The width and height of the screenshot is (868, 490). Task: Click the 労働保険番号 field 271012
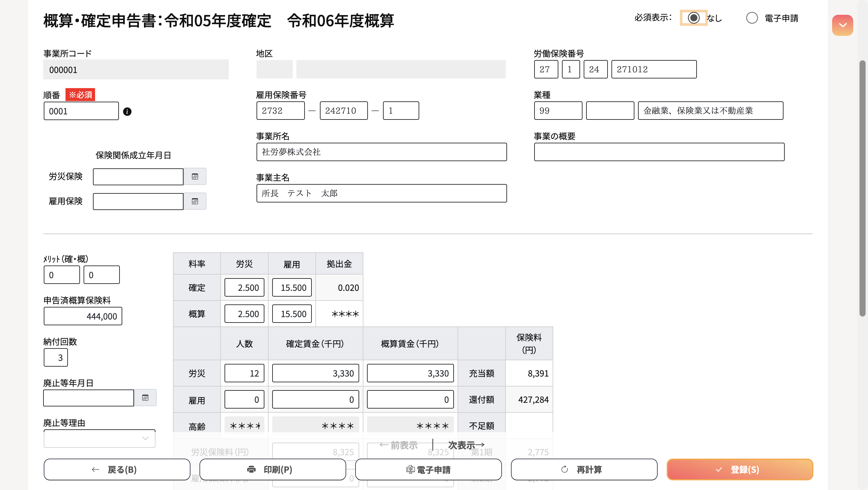(x=654, y=69)
